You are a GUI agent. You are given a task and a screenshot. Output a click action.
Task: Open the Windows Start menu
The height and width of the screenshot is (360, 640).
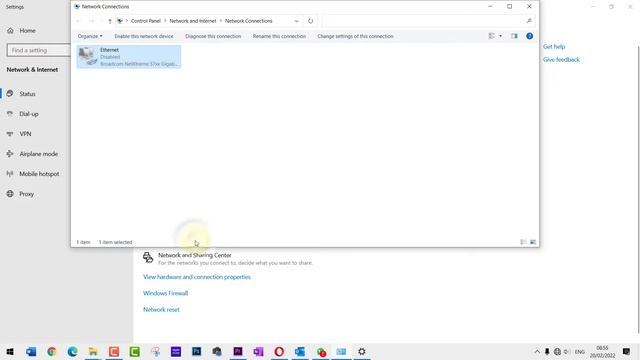click(10, 351)
